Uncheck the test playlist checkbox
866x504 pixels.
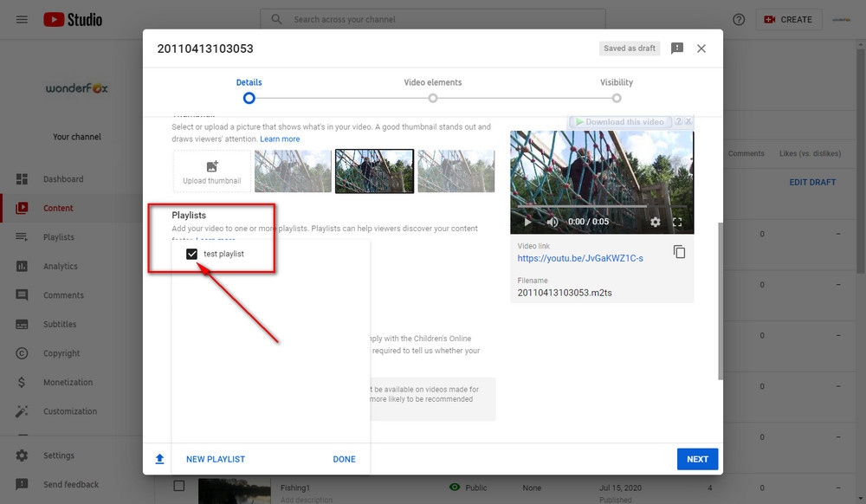(x=191, y=254)
